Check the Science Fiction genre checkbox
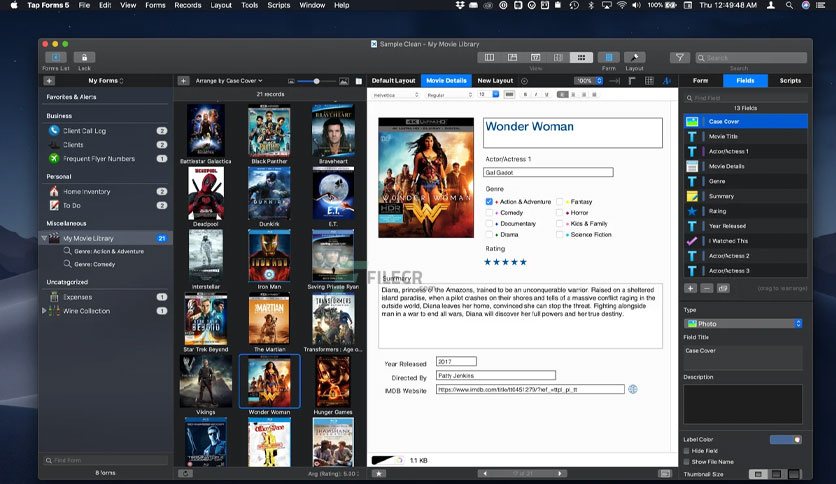The width and height of the screenshot is (836, 484). (x=559, y=235)
